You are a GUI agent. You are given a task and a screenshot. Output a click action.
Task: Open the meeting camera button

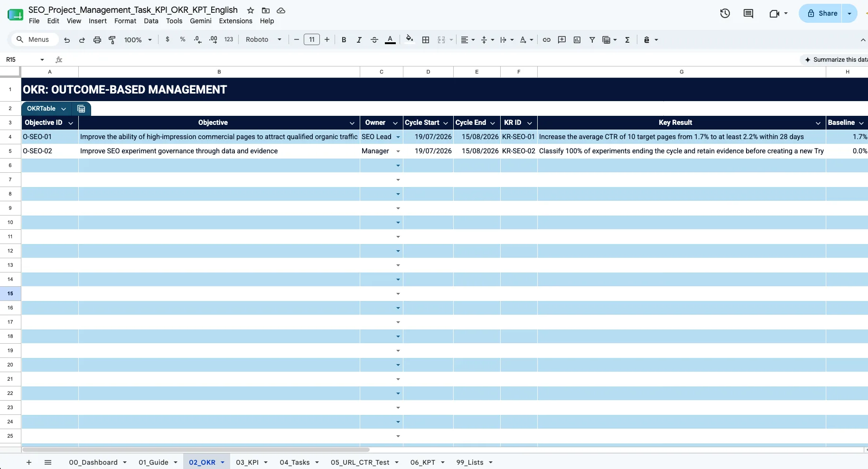coord(778,13)
